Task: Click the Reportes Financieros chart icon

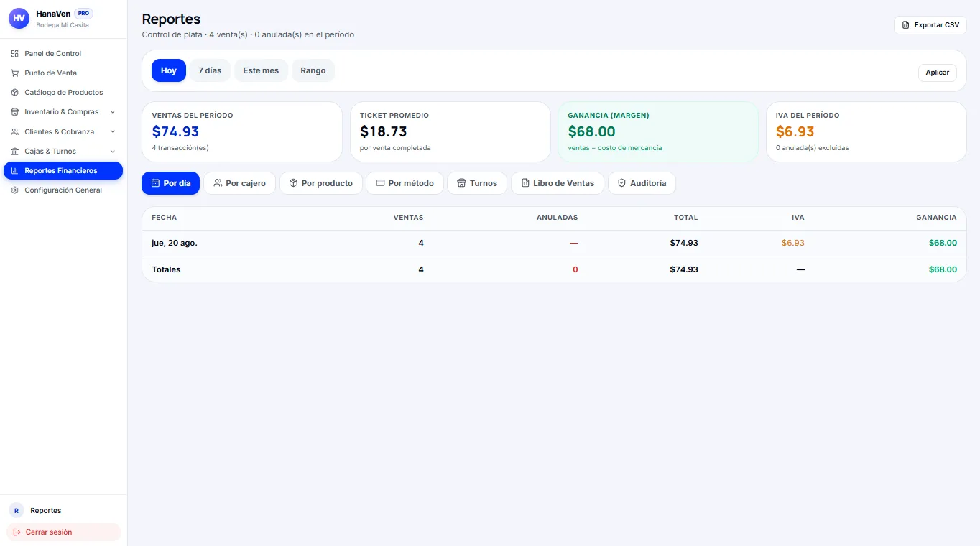Action: [x=15, y=171]
